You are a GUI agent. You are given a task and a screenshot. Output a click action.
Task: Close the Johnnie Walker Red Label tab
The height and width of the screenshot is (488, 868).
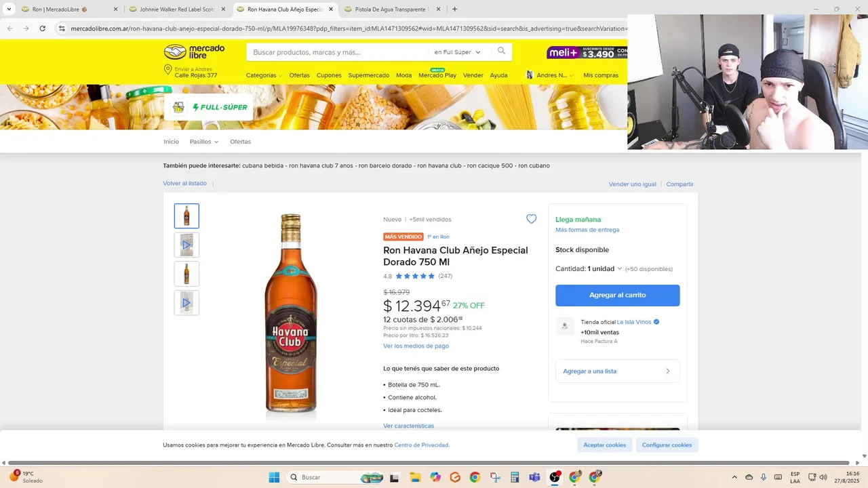click(x=223, y=9)
